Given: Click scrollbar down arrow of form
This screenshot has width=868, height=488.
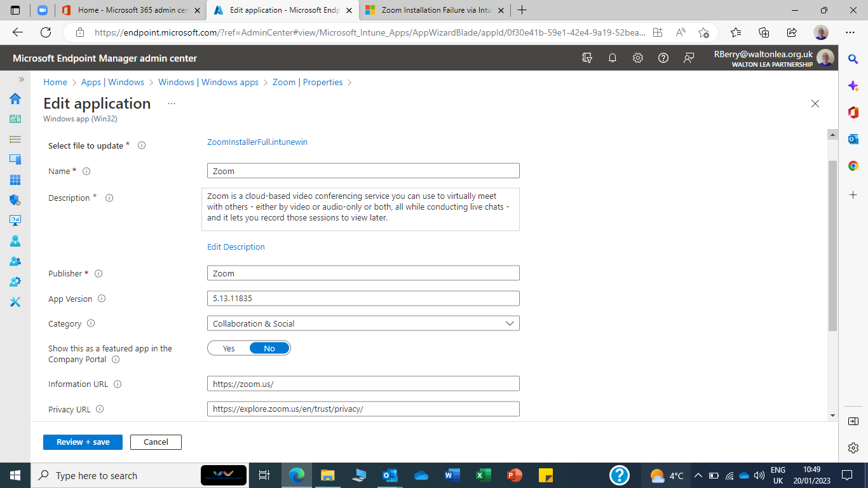Looking at the screenshot, I should pos(832,415).
